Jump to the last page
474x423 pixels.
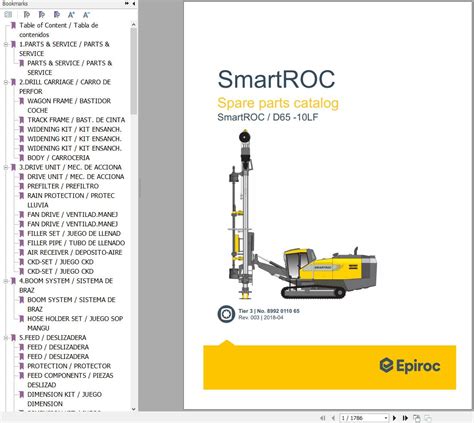pyautogui.click(x=405, y=418)
